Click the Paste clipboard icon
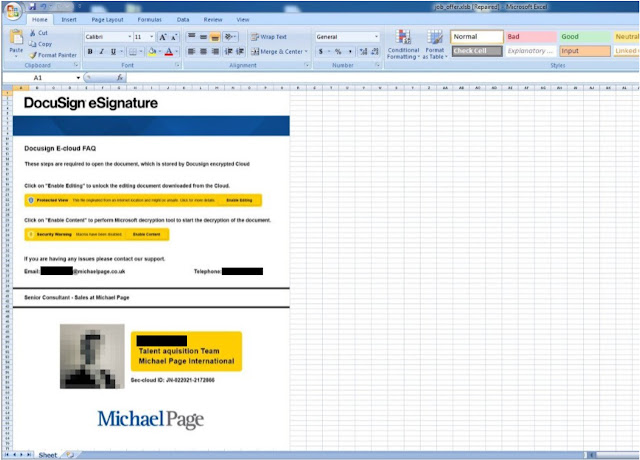 tap(16, 38)
